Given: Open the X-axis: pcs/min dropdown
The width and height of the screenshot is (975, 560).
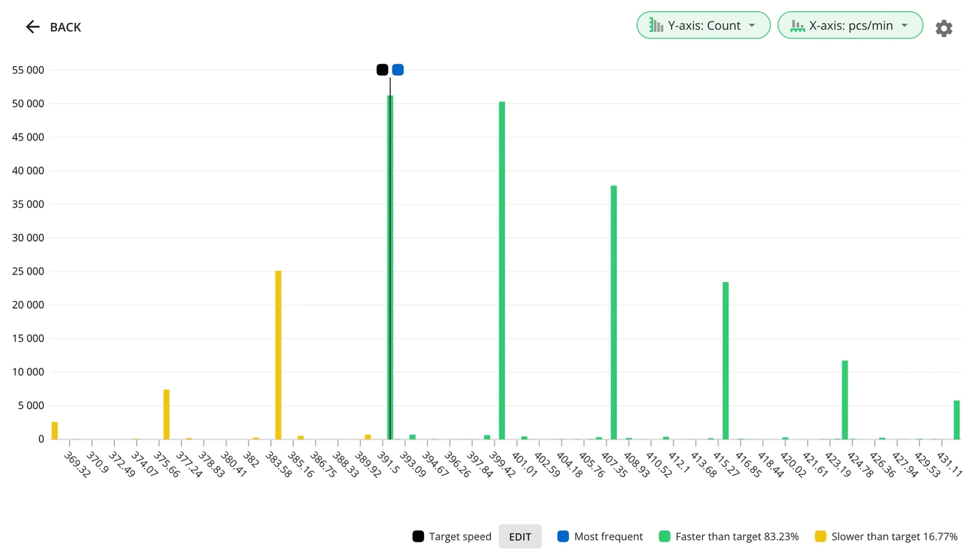Looking at the screenshot, I should [850, 25].
